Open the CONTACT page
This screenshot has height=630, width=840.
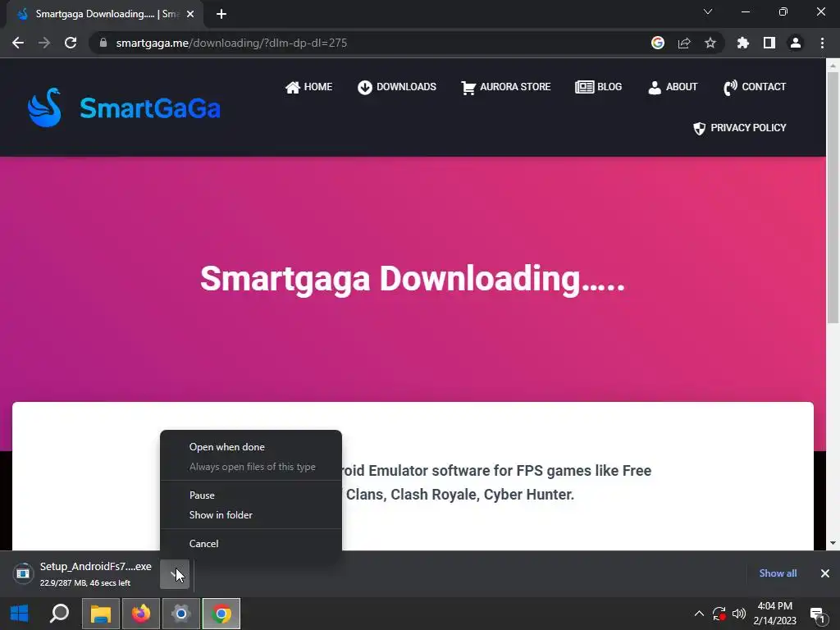(x=755, y=87)
